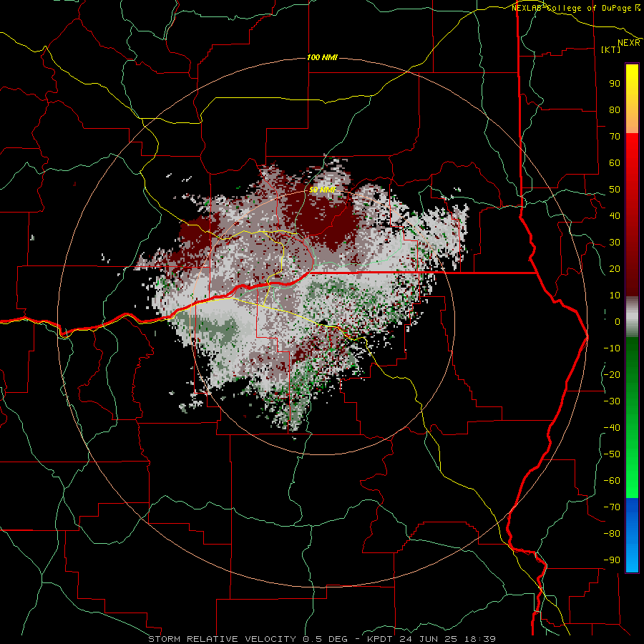Click the 50 value on the velocity scale
Screen dimensions: 644x644
pos(615,190)
